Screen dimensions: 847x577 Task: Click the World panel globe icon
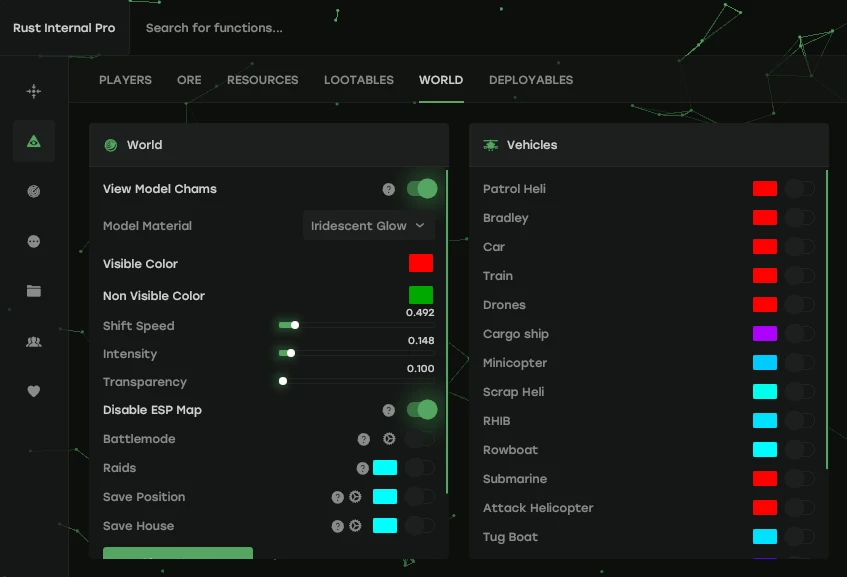click(x=111, y=145)
